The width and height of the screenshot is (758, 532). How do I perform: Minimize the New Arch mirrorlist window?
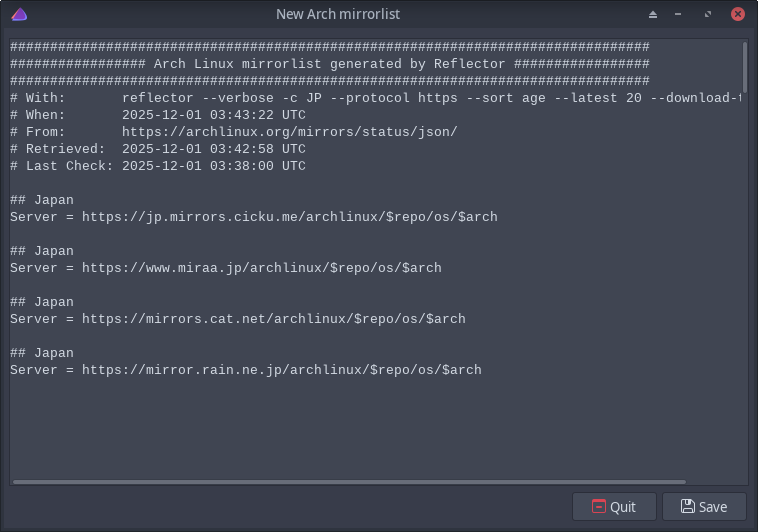click(678, 14)
